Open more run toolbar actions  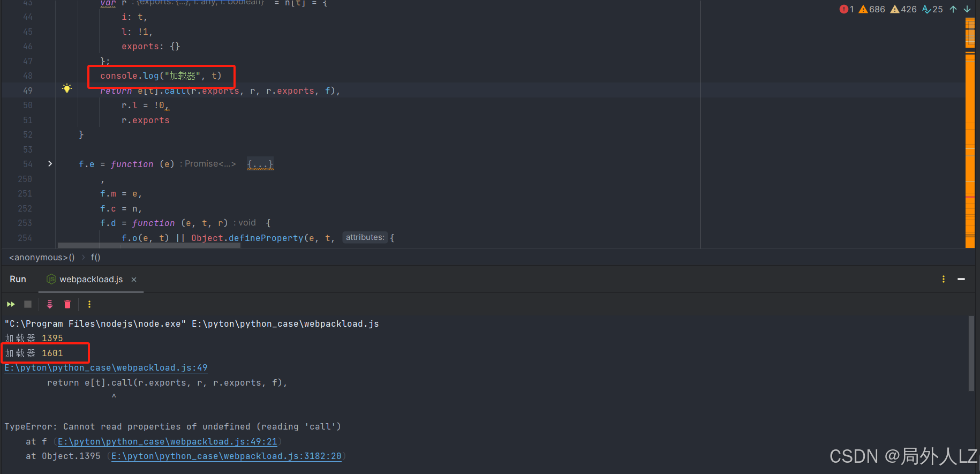[x=89, y=304]
